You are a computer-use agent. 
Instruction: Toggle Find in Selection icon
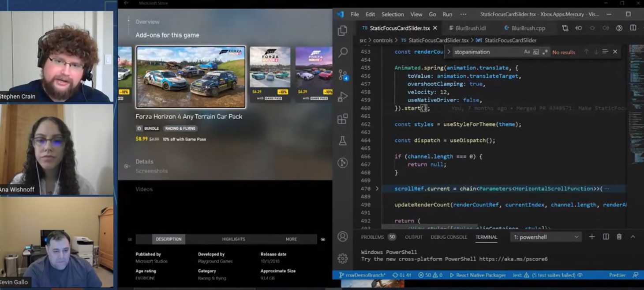tap(605, 52)
